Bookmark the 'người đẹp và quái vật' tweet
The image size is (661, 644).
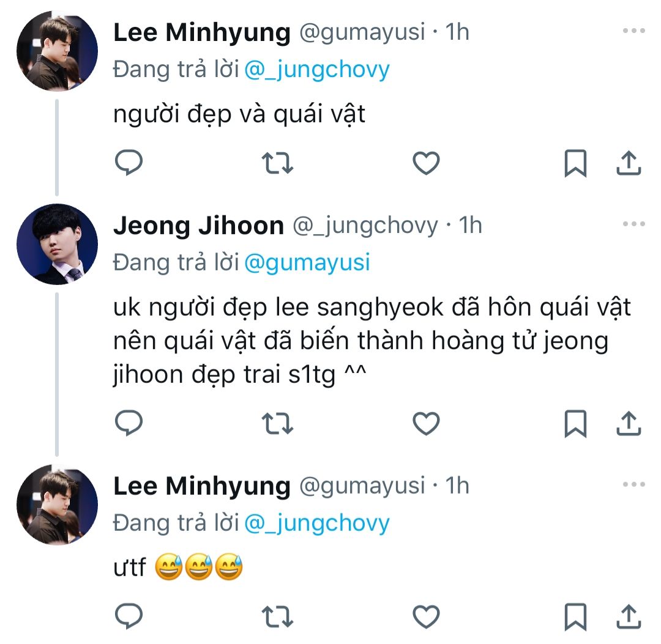(575, 163)
